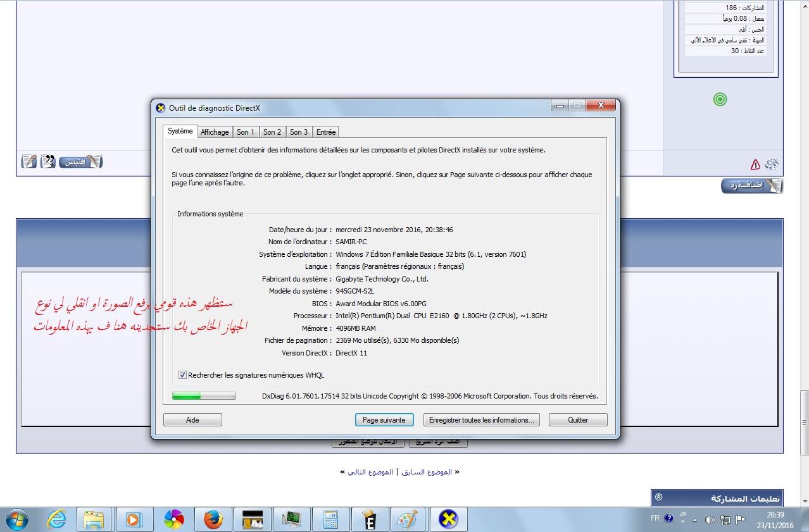Screen dimensions: 809x532
Task: Open the network tray icon
Action: point(725,519)
